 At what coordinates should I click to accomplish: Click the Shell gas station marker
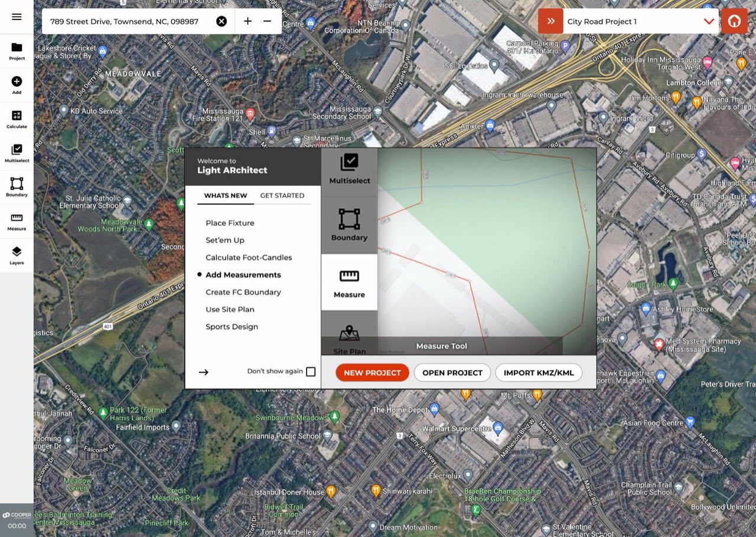[x=272, y=131]
